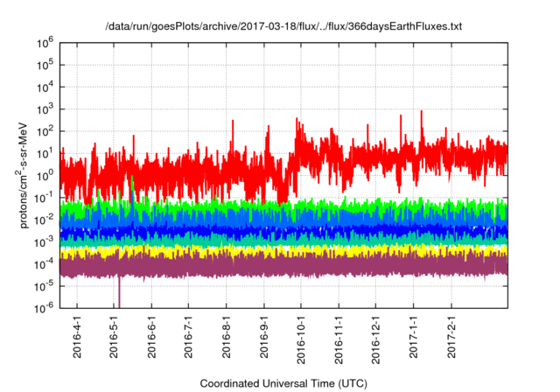Select the 2016-9-1 date tick label
The image size is (560, 392).
pos(264,339)
